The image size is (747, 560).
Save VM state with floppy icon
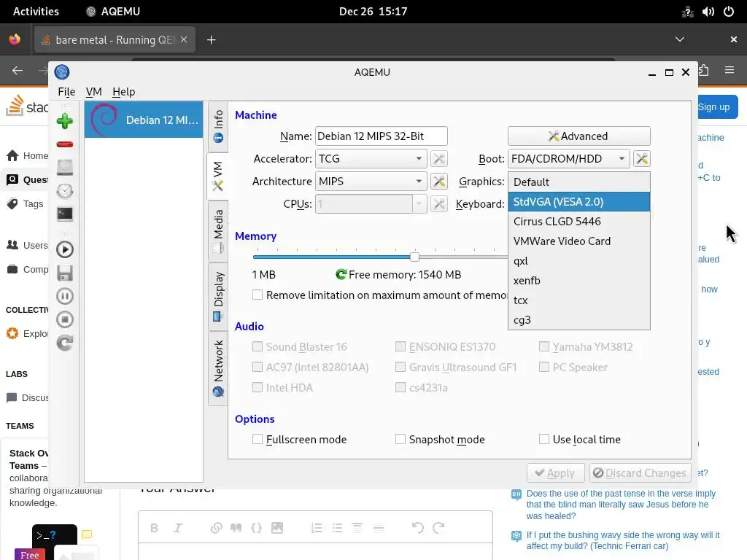(x=65, y=273)
